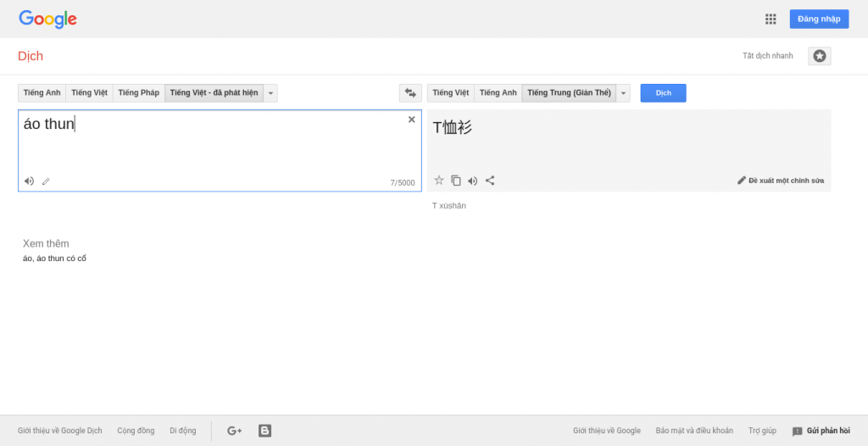Expand the source language dropdown arrow
The image size is (868, 446).
click(x=270, y=93)
